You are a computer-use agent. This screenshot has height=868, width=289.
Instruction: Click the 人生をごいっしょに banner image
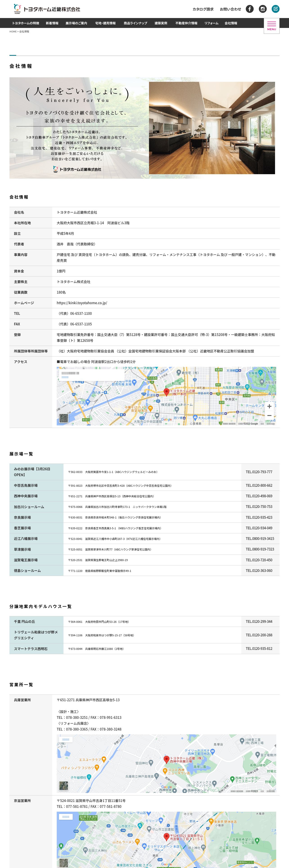pyautogui.click(x=144, y=128)
